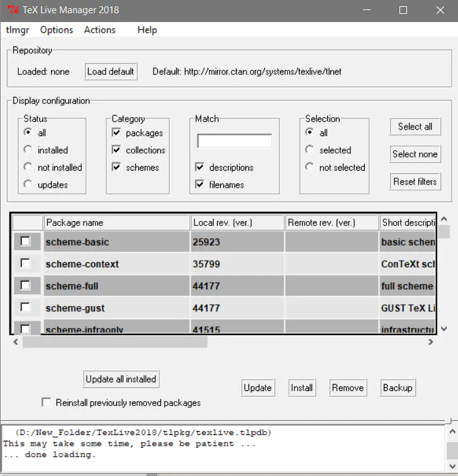
Task: Toggle the descriptions match checkbox
Action: (199, 167)
